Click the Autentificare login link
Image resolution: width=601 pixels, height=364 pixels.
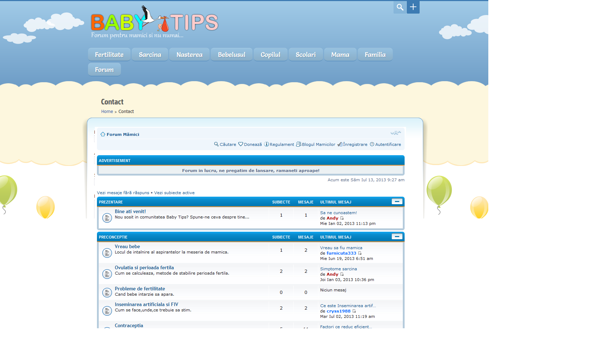tap(388, 144)
